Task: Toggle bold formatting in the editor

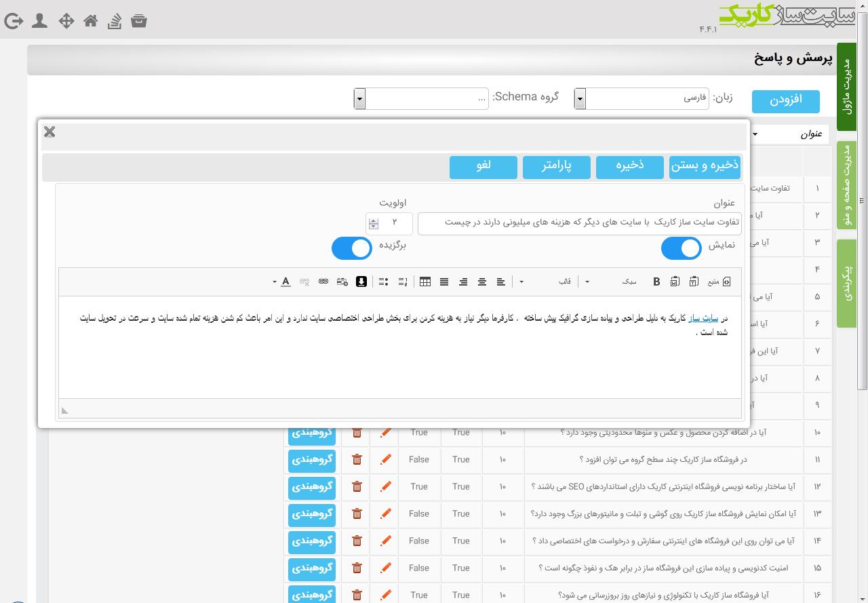Action: point(656,281)
